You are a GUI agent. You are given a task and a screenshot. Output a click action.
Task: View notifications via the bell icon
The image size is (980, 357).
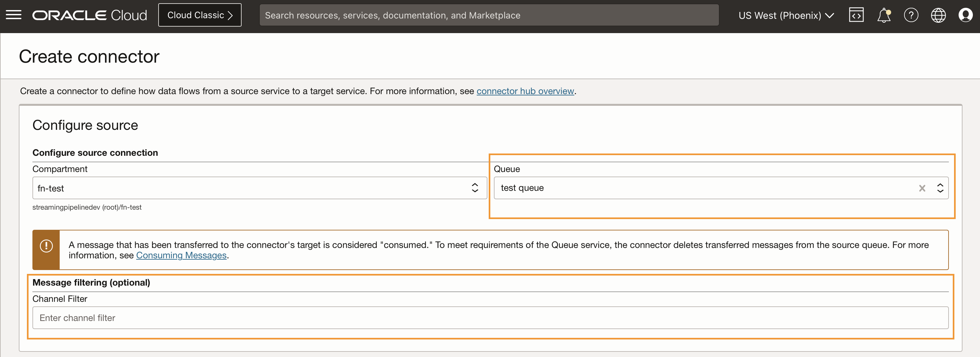click(x=883, y=15)
